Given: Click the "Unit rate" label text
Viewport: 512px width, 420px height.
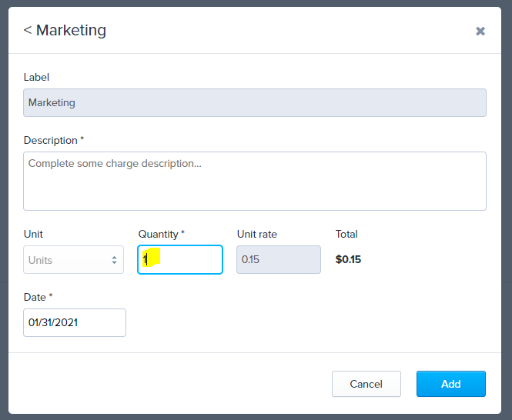Looking at the screenshot, I should (256, 234).
